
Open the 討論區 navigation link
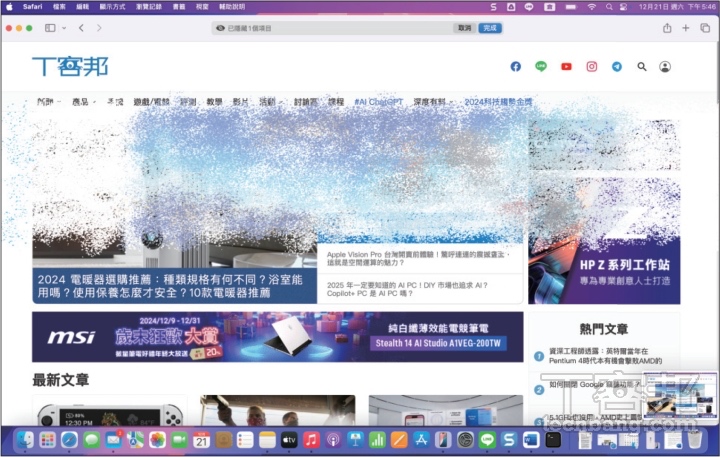click(x=305, y=102)
